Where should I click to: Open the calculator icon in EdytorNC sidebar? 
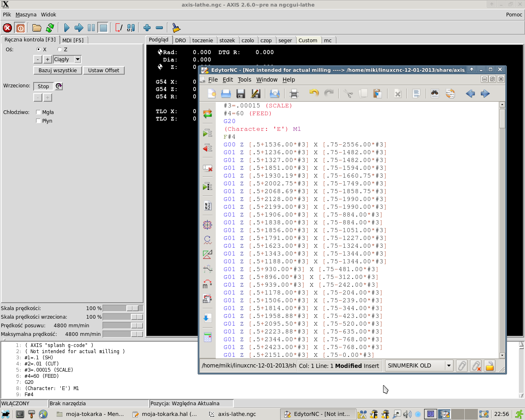click(x=208, y=337)
